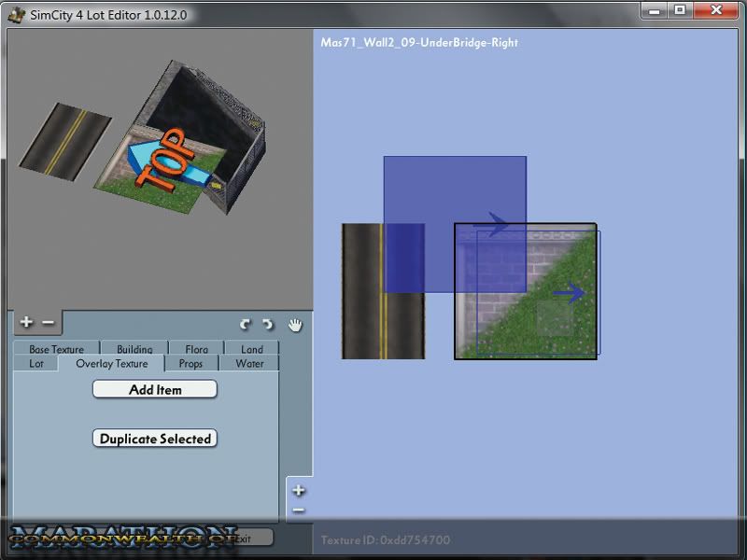Click the Duplicate Selected button
Screen dimensions: 747x560
(x=155, y=439)
